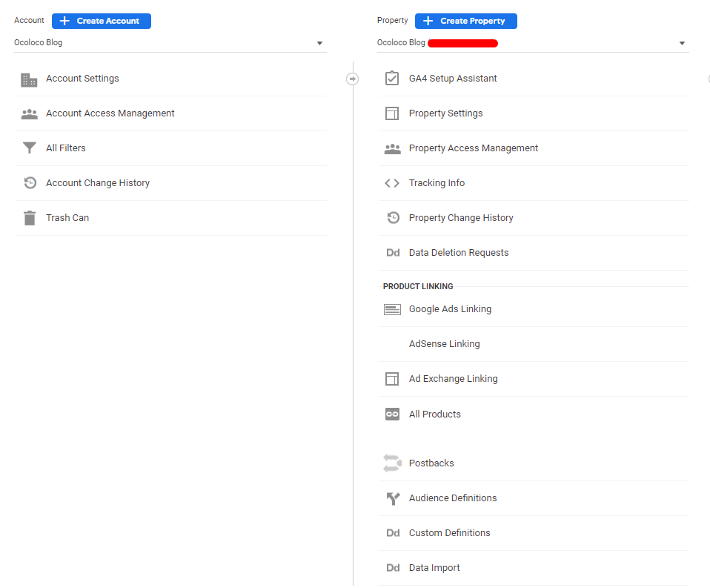Click the Create Property button
Screen dimensions: 710x588
[x=466, y=21]
